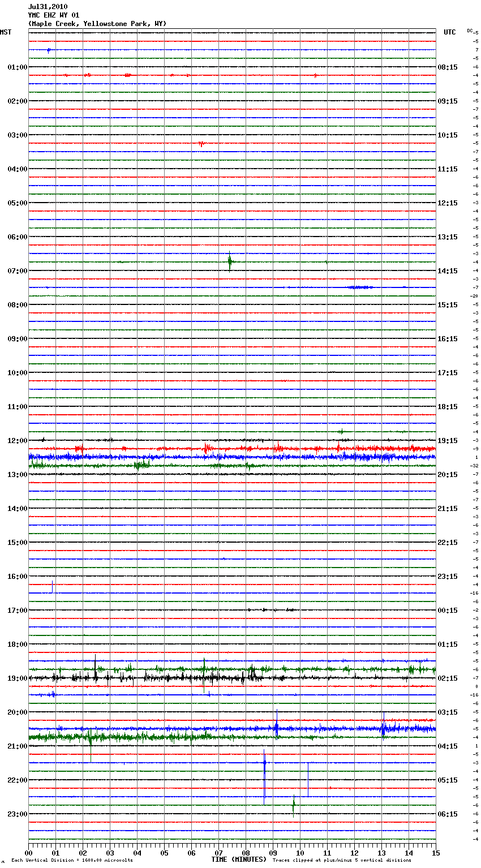
Task: Click the 'DC' offset column header
Action: [x=470, y=31]
